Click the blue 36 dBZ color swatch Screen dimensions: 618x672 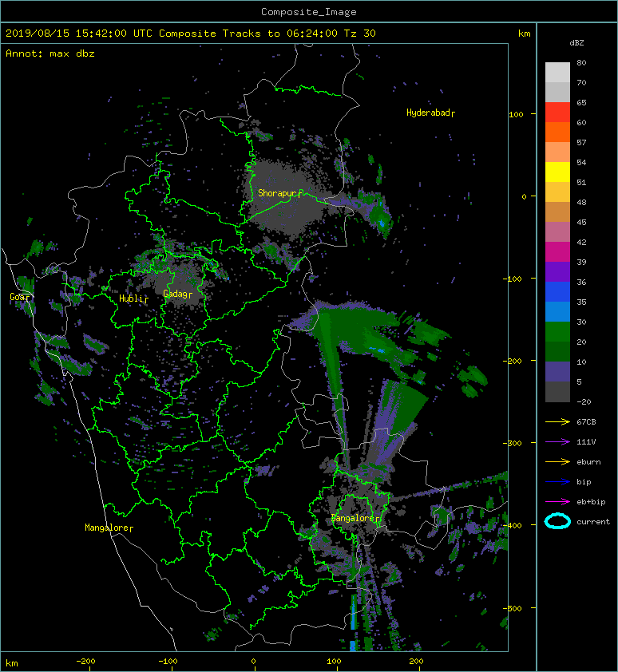(557, 292)
